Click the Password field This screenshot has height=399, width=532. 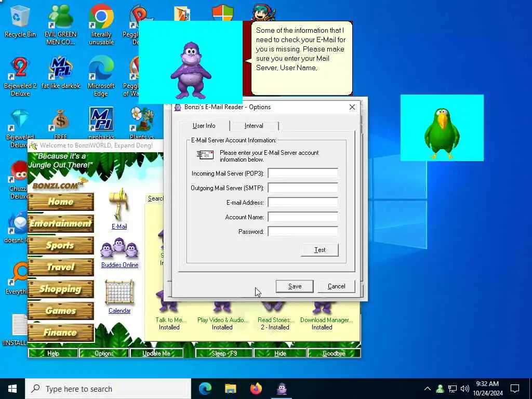pos(303,232)
